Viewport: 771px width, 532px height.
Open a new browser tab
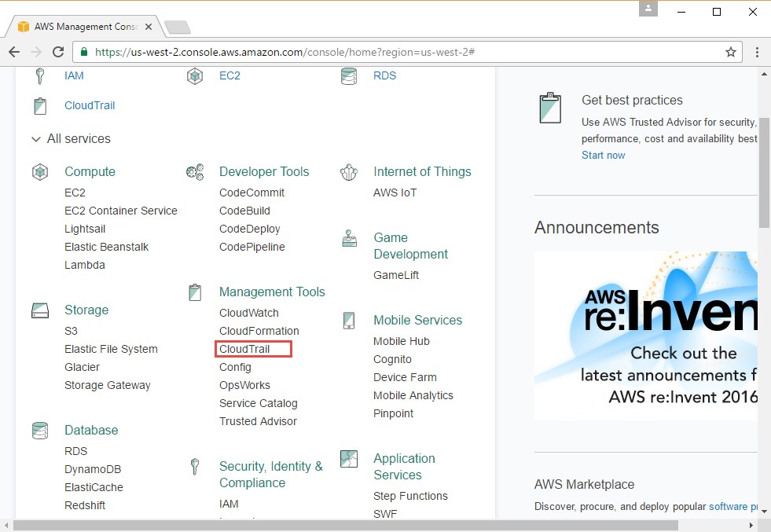178,27
